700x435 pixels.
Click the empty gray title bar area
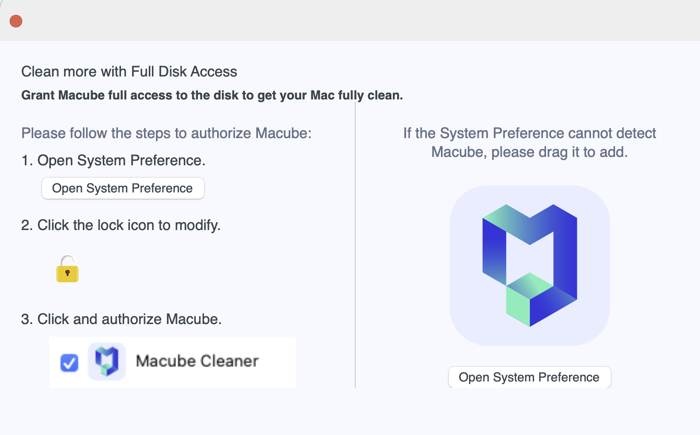(357, 21)
